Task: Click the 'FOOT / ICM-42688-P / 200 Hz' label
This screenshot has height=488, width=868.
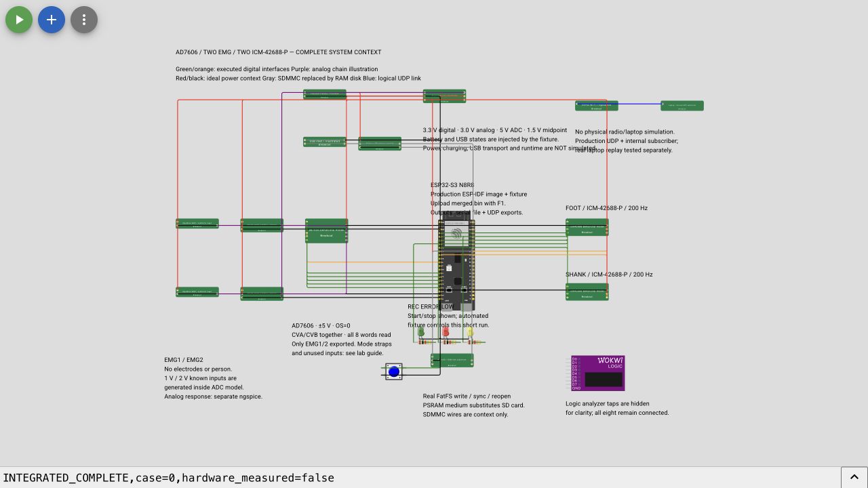Action: pos(606,208)
